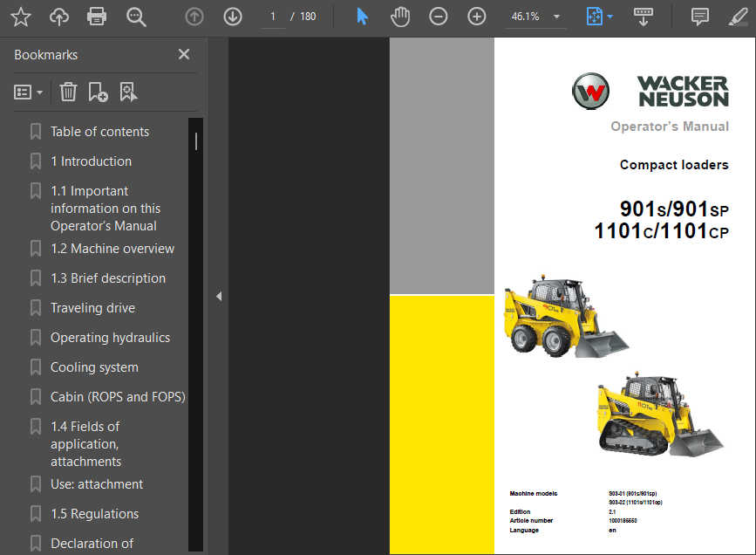Image resolution: width=756 pixels, height=555 pixels.
Task: Zoom in with the plus button
Action: (476, 17)
